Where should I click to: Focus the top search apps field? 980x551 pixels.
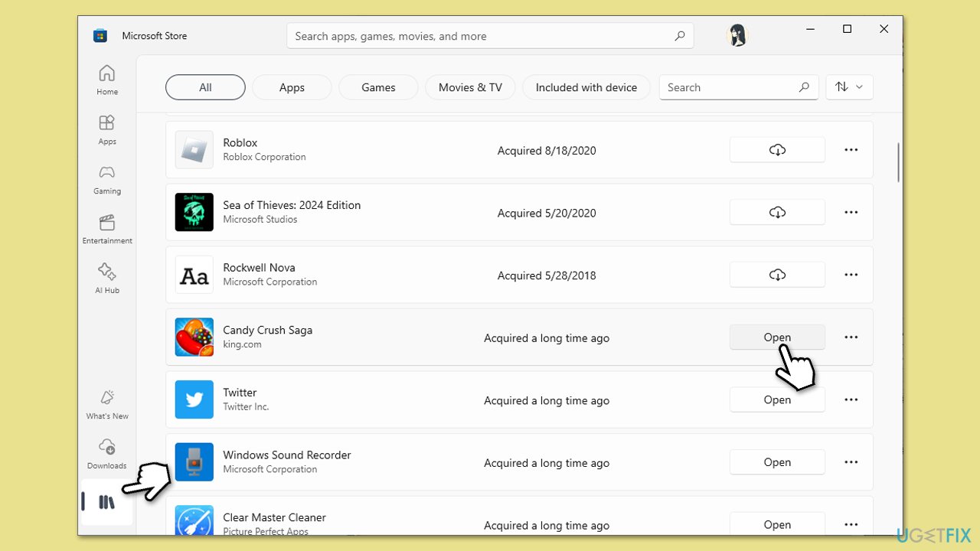pyautogui.click(x=490, y=36)
